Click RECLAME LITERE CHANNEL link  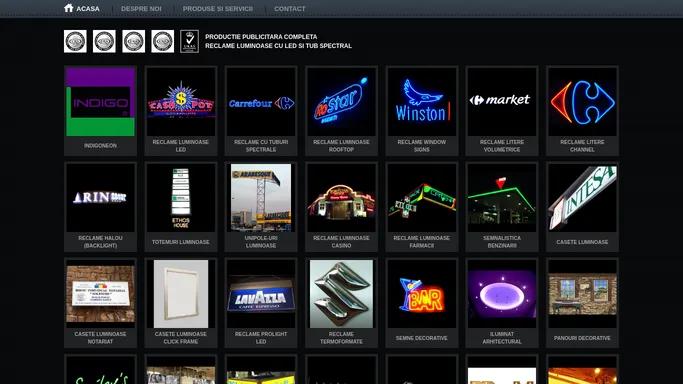tap(582, 146)
